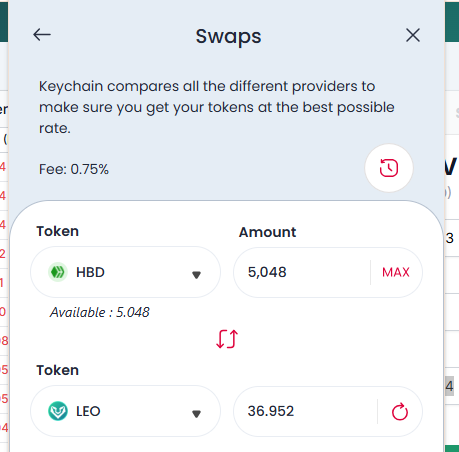Click the amount field showing 5,048

(x=302, y=272)
